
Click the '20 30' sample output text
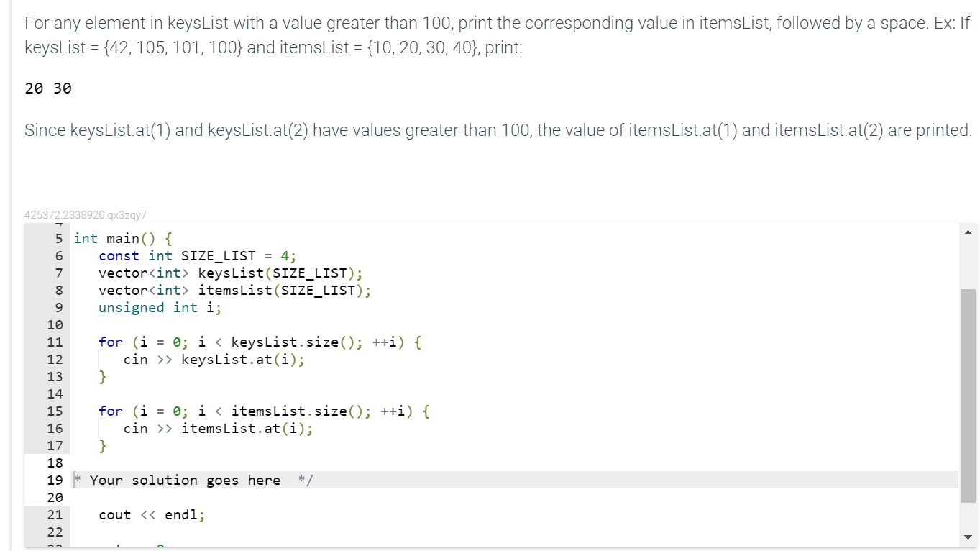coord(48,88)
